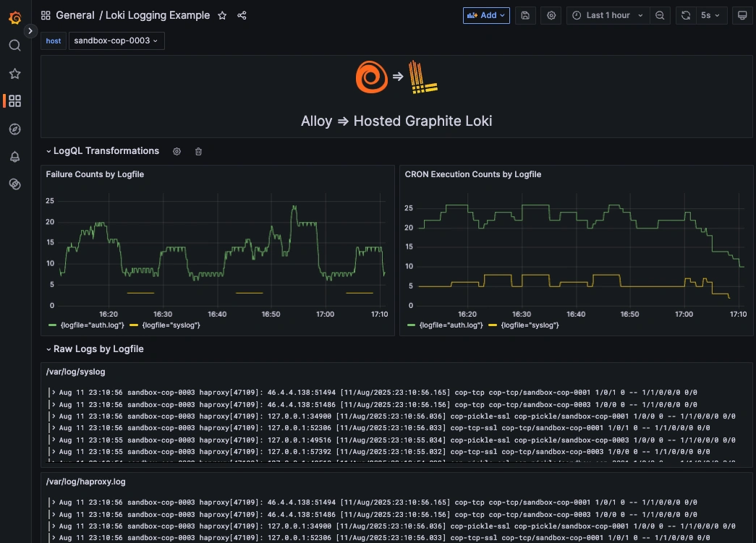Viewport: 756px width, 543px height.
Task: Expand the sidebar with the chevron button
Action: click(x=30, y=31)
